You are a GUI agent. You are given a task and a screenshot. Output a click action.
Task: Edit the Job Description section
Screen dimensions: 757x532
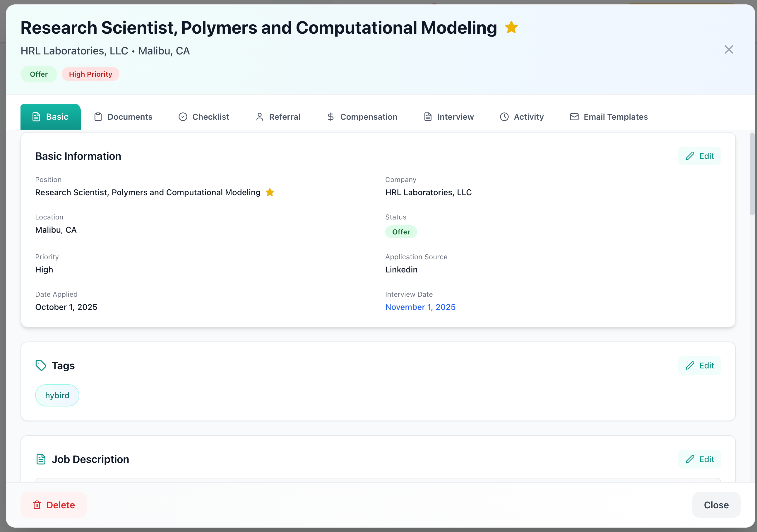coord(699,459)
